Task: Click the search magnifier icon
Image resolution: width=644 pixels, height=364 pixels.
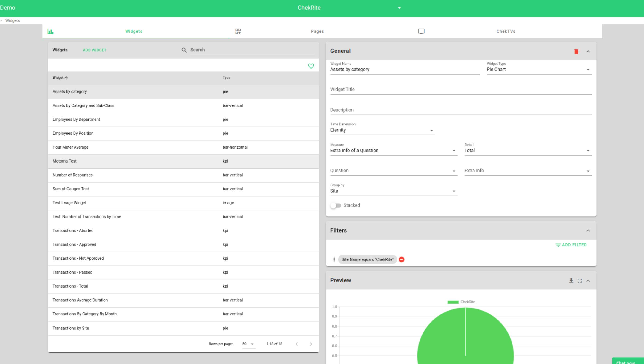Action: (184, 50)
